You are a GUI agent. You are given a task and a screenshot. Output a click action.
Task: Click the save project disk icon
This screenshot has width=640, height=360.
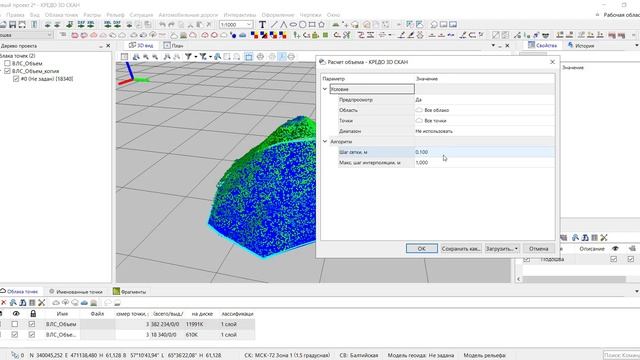(x=13, y=24)
